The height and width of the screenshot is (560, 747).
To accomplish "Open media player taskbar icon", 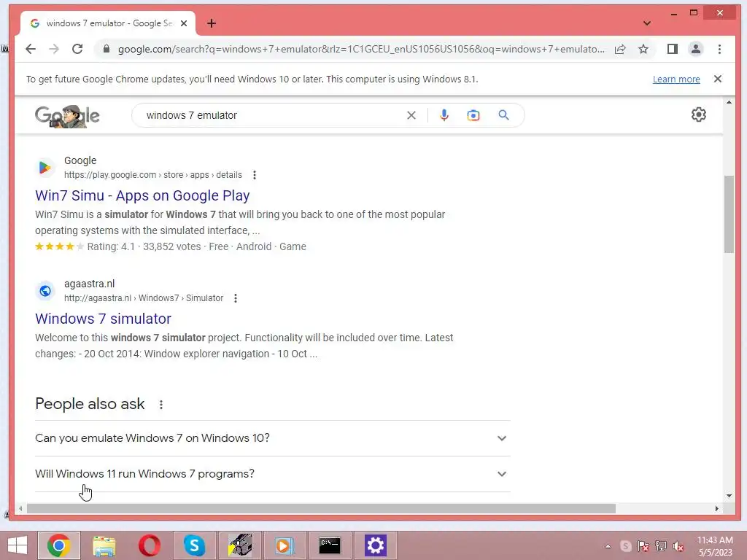I will point(285,545).
